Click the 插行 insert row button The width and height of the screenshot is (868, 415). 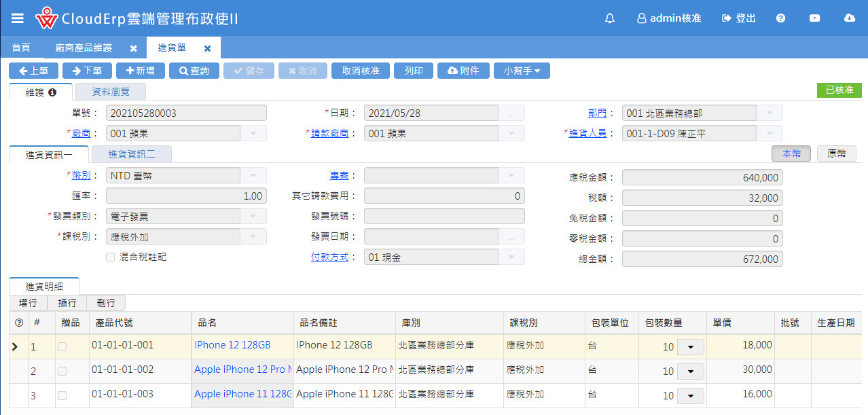[x=67, y=303]
